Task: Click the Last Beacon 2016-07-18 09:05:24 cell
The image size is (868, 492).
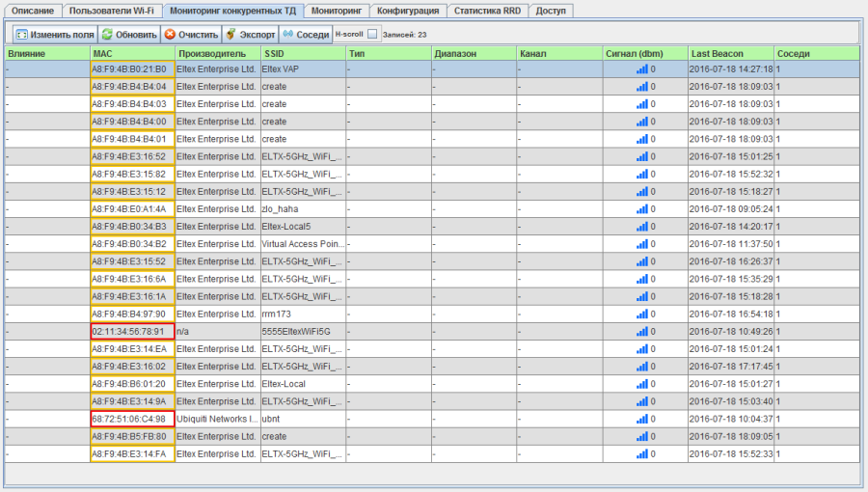Action: click(x=731, y=209)
